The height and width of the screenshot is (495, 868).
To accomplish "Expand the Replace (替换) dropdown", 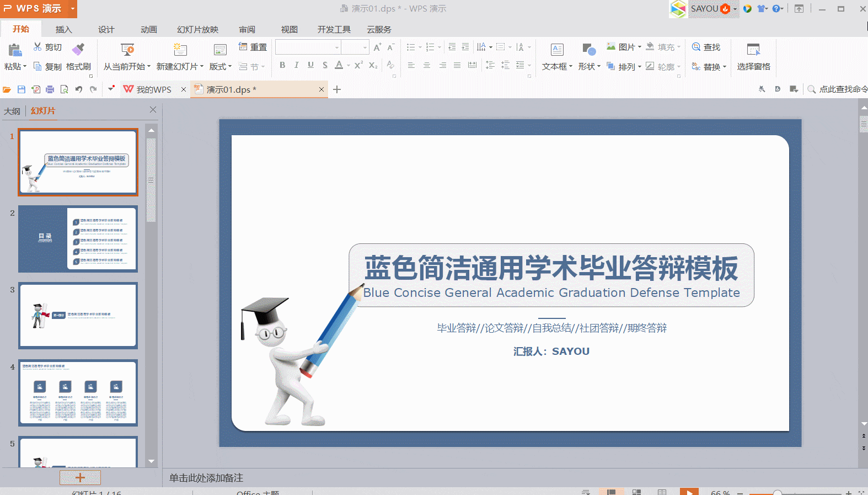I will (725, 67).
